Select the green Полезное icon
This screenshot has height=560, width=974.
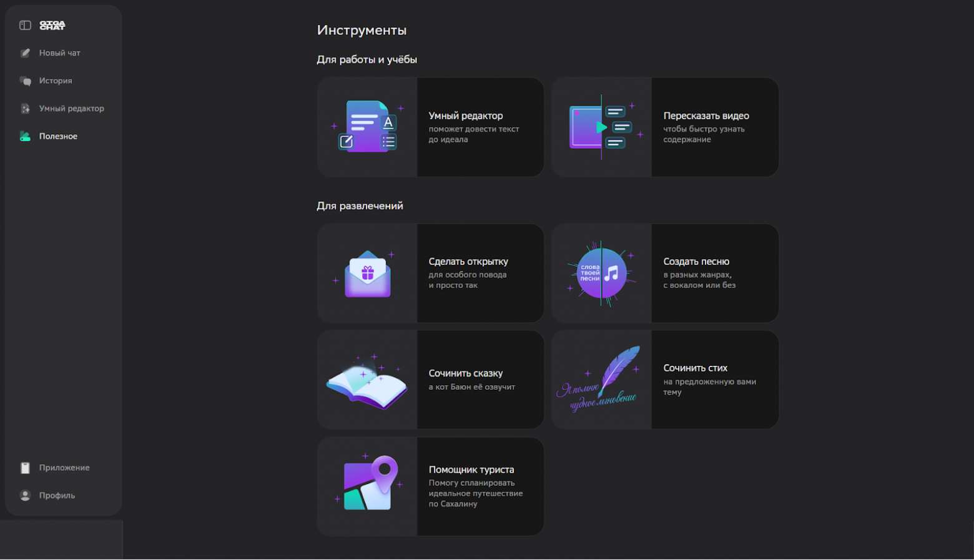click(x=25, y=136)
